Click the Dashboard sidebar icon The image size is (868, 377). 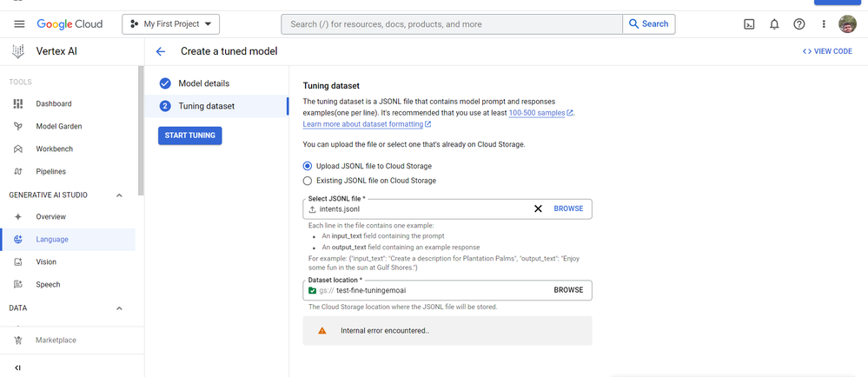pyautogui.click(x=18, y=103)
